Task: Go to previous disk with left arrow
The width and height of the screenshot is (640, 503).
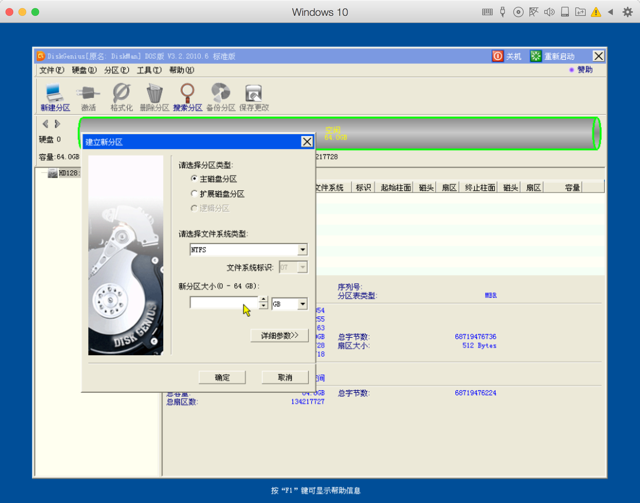Action: click(x=45, y=123)
